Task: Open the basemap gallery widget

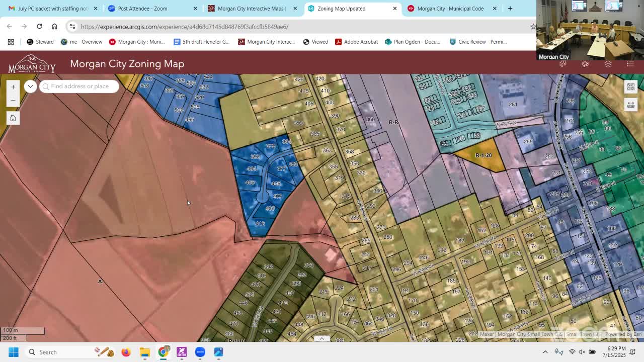Action: point(630,87)
